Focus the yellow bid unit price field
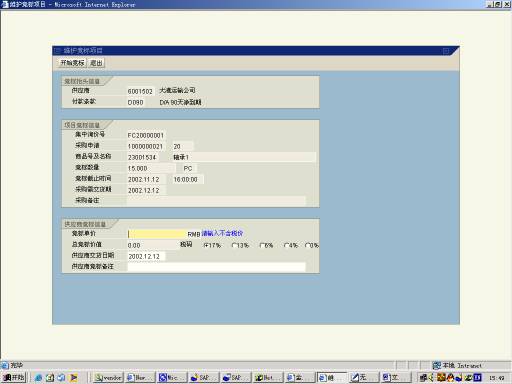Screen dimensions: 512x384 [x=156, y=234]
